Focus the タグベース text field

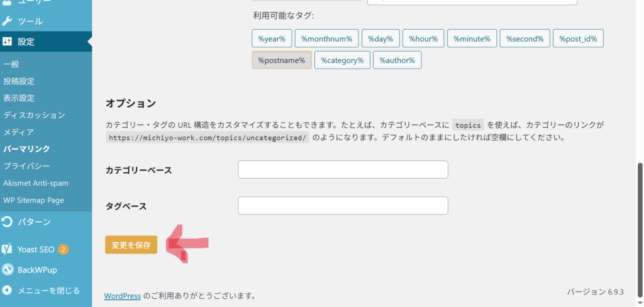click(x=343, y=206)
